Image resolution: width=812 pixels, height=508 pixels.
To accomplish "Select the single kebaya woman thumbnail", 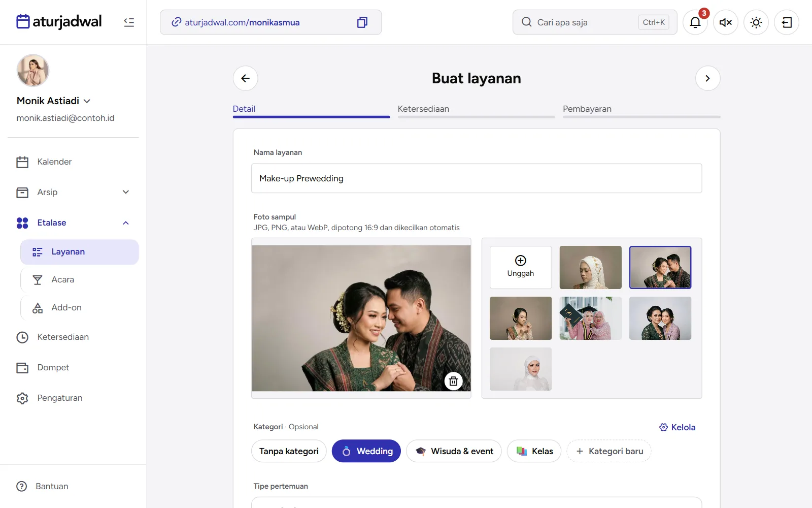I will [521, 318].
